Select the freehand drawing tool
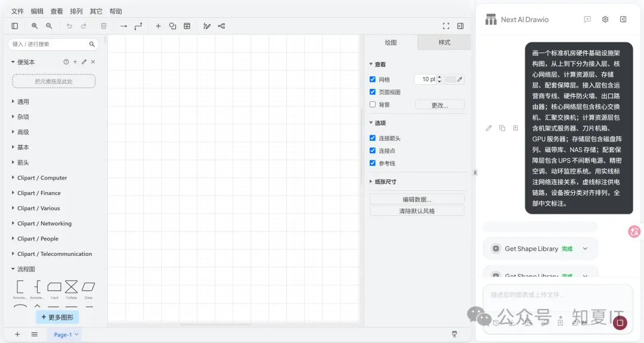 click(x=207, y=26)
